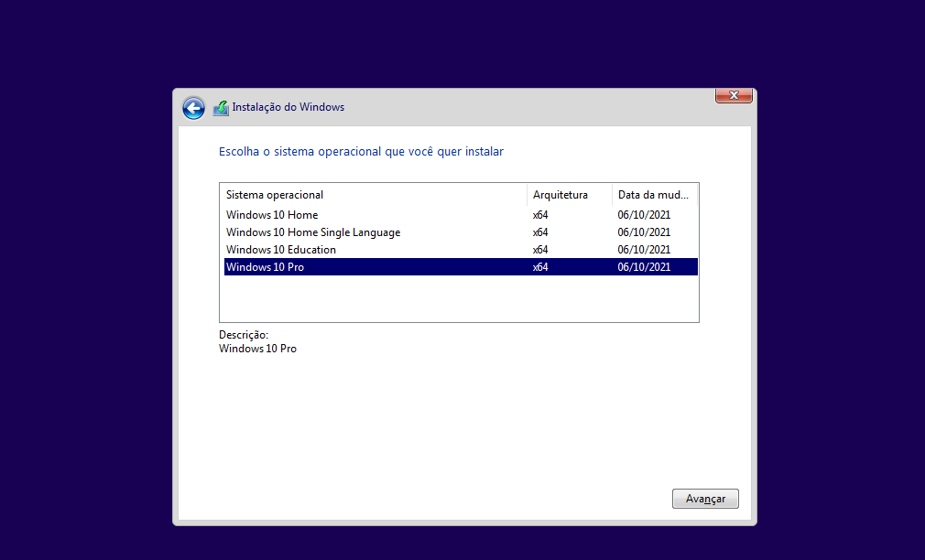The width and height of the screenshot is (925, 560).
Task: Select the Windows 10 Home row
Action: [461, 214]
